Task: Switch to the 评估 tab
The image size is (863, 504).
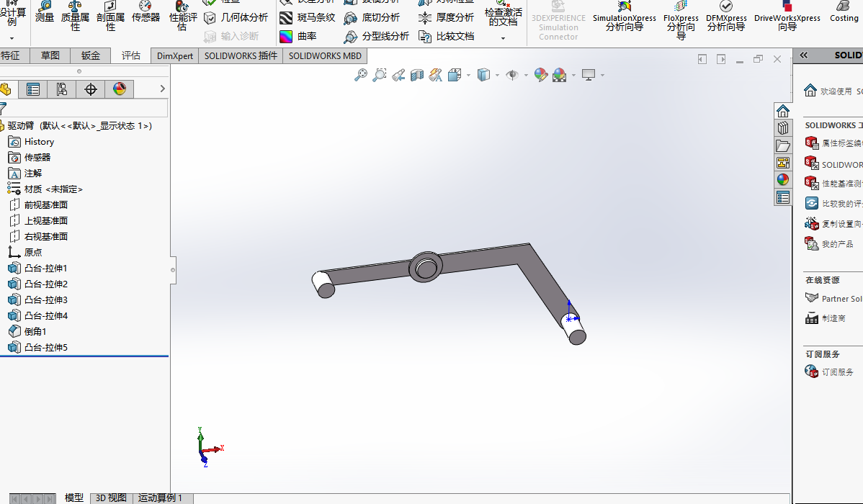Action: pyautogui.click(x=131, y=55)
